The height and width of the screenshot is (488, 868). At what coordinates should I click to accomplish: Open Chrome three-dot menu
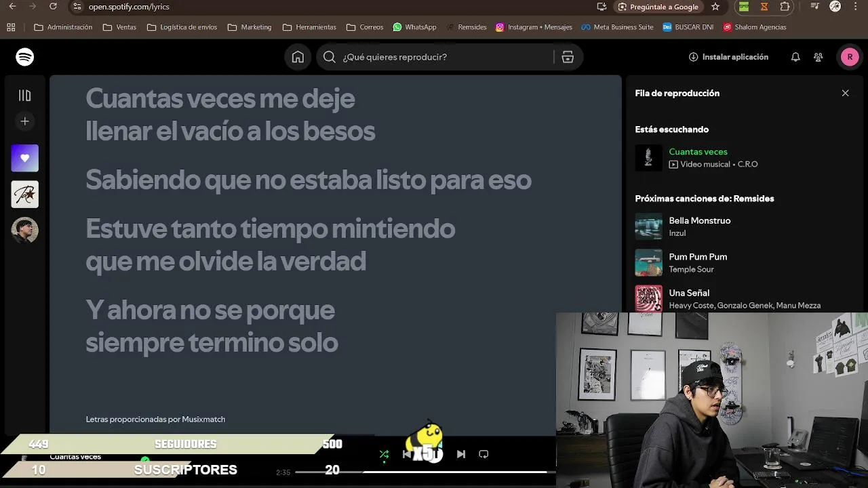[855, 7]
